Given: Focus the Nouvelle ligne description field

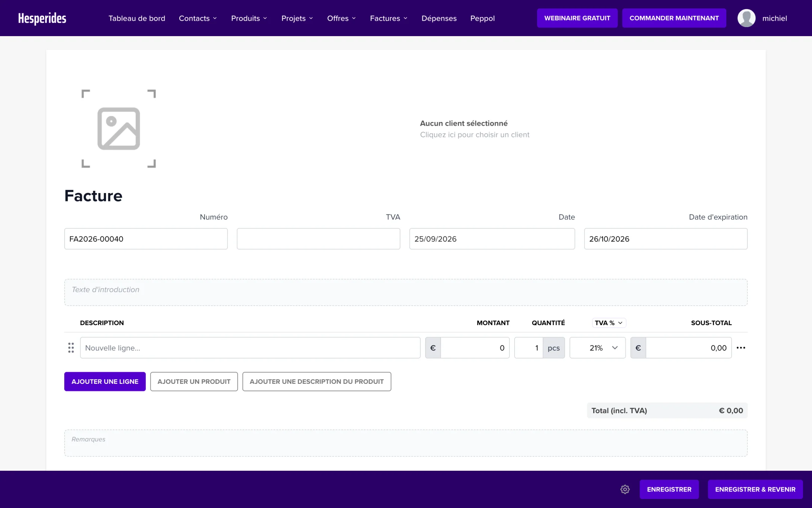Looking at the screenshot, I should click(250, 348).
